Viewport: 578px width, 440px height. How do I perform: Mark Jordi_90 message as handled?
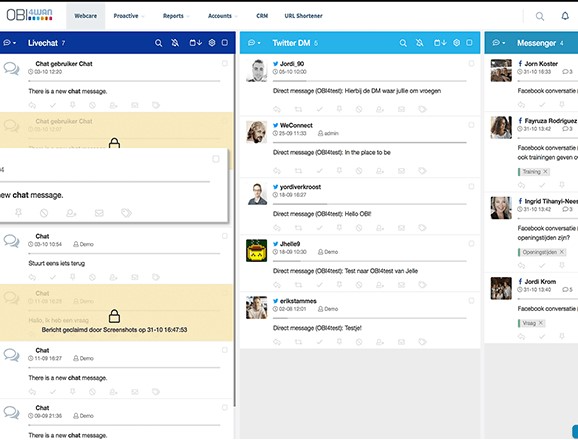click(319, 109)
